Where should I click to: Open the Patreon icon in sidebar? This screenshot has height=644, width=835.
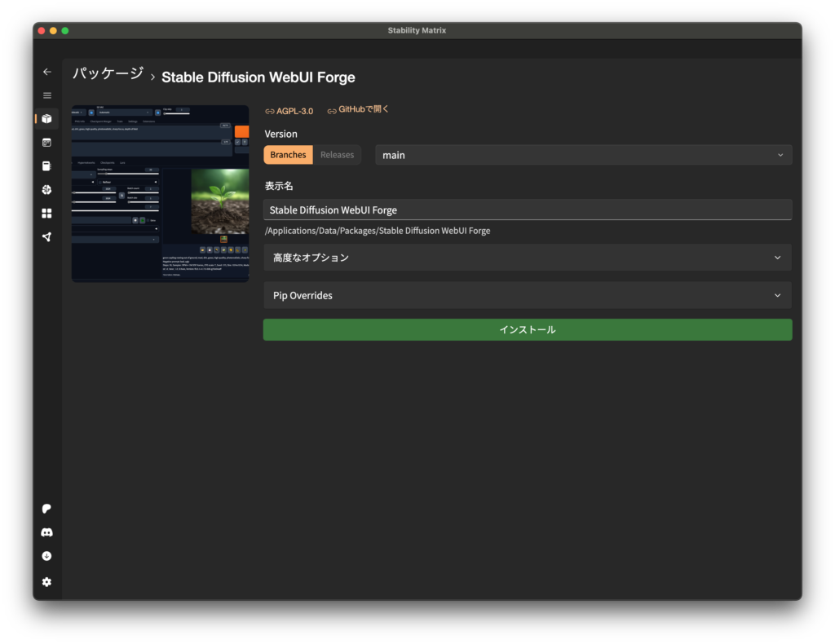click(x=46, y=509)
